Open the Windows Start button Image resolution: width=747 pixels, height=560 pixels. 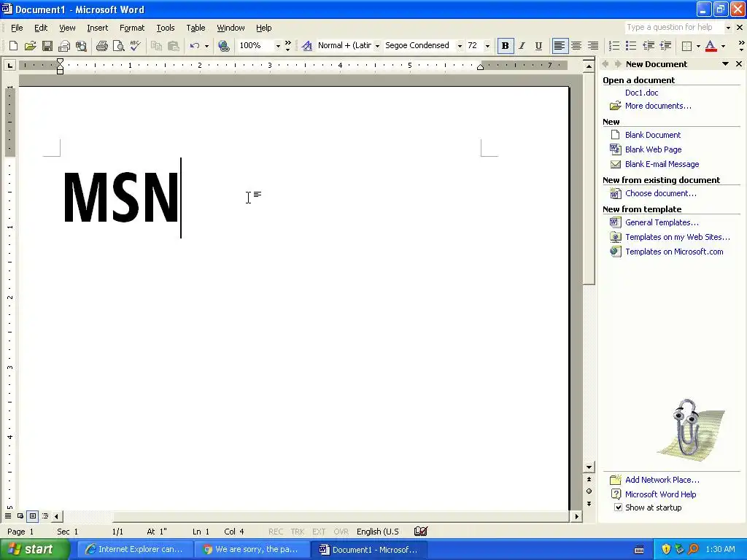[x=34, y=549]
